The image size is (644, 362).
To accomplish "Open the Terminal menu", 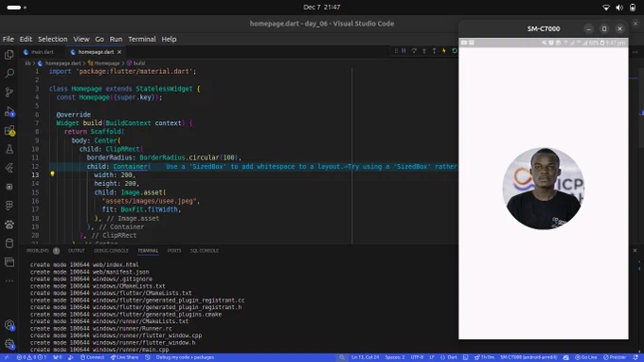I will 142,39.
